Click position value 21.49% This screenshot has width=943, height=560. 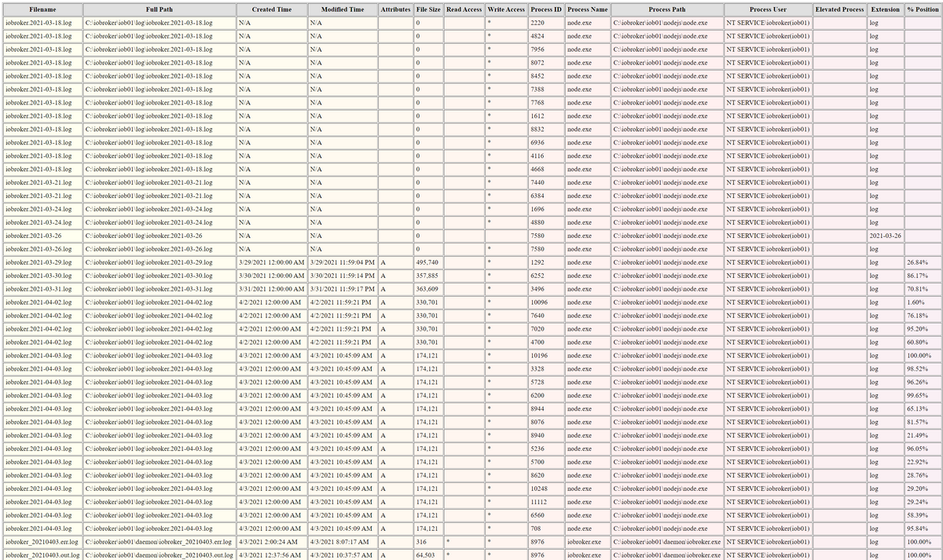coord(922,435)
